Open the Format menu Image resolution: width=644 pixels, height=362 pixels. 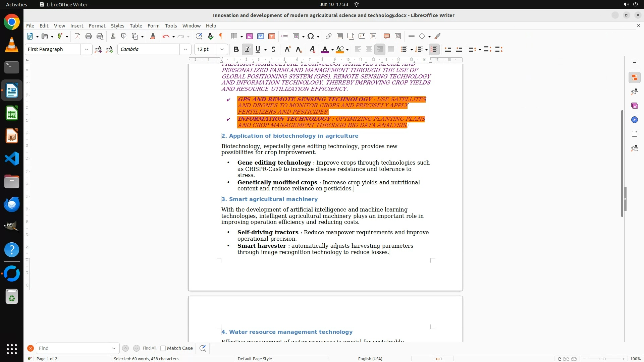tap(97, 25)
